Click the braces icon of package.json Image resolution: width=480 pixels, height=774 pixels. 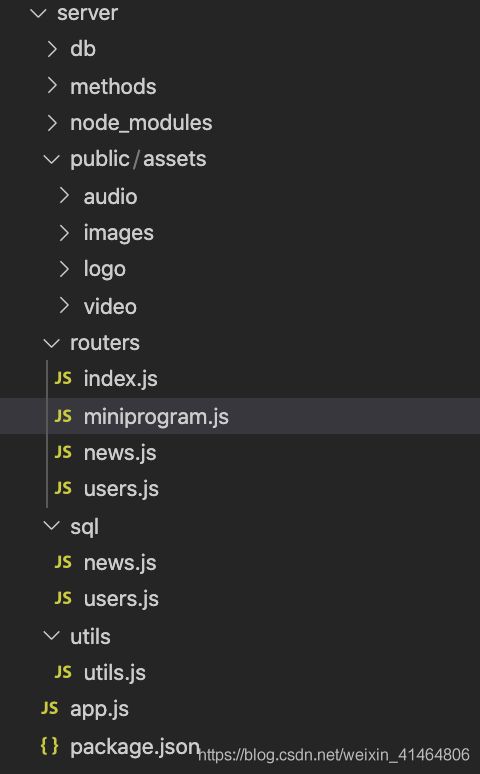49,746
